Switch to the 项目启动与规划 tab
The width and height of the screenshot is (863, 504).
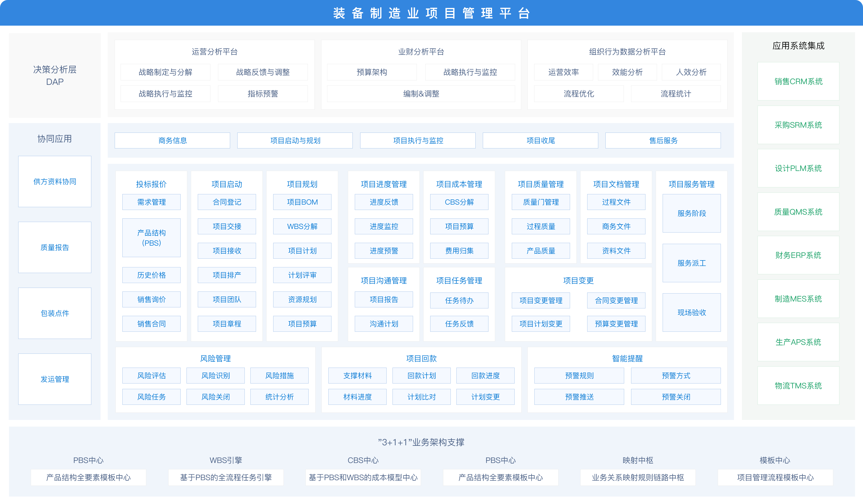(295, 140)
